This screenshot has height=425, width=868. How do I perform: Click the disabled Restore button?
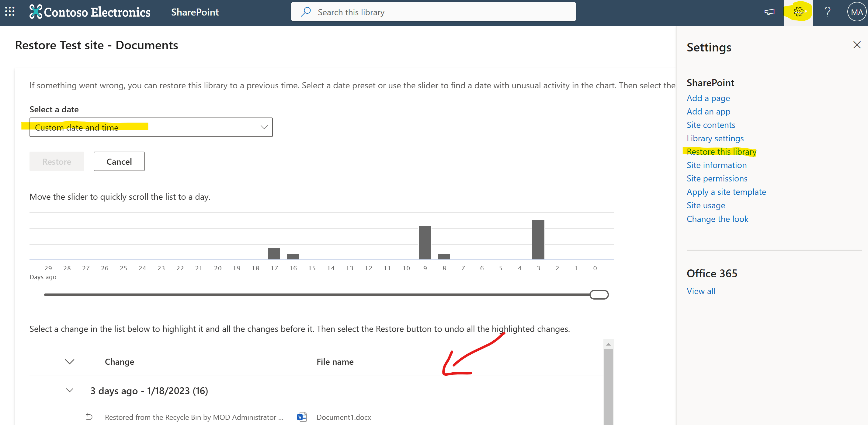[57, 161]
